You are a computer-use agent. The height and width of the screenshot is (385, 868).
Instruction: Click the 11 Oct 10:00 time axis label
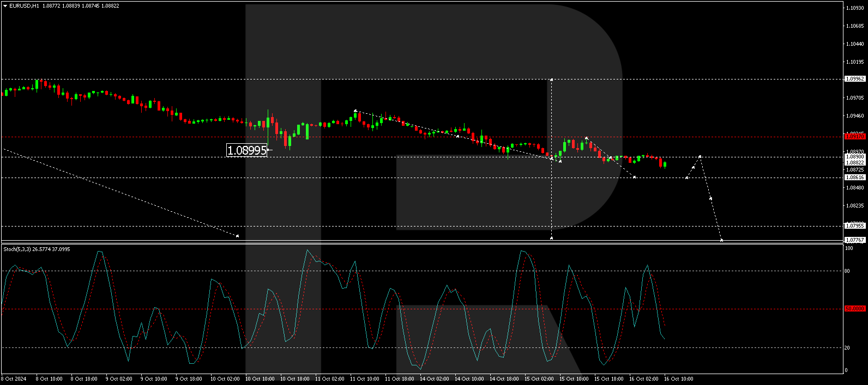pyautogui.click(x=364, y=379)
